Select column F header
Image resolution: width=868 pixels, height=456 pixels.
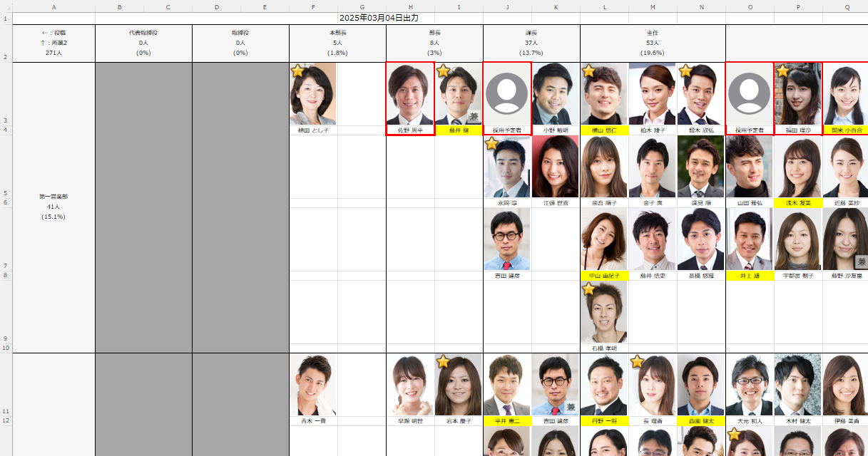pos(313,6)
